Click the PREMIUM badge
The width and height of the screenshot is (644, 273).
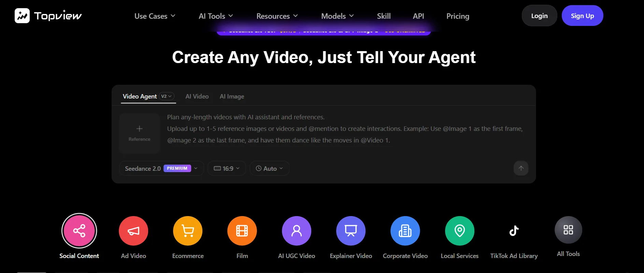point(177,168)
